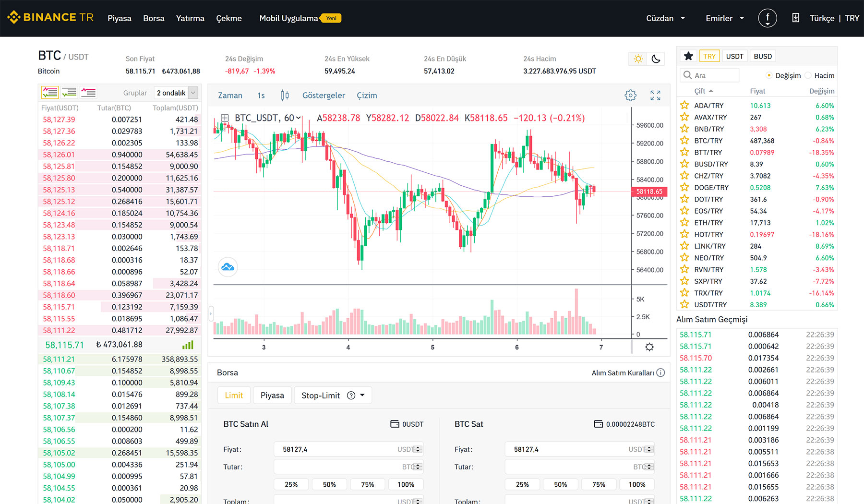This screenshot has width=864, height=504.
Task: Click wallet icon next to 0USDT balance
Action: (x=395, y=424)
